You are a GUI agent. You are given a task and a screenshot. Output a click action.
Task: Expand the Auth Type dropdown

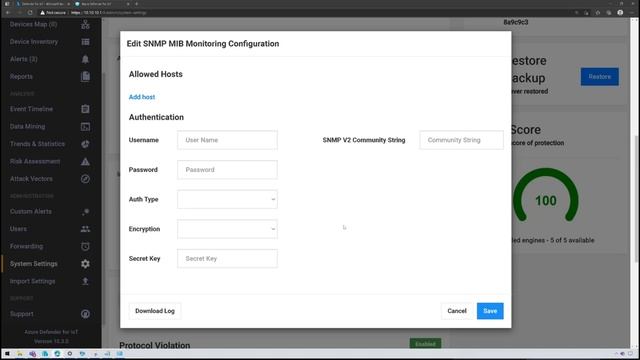point(227,199)
